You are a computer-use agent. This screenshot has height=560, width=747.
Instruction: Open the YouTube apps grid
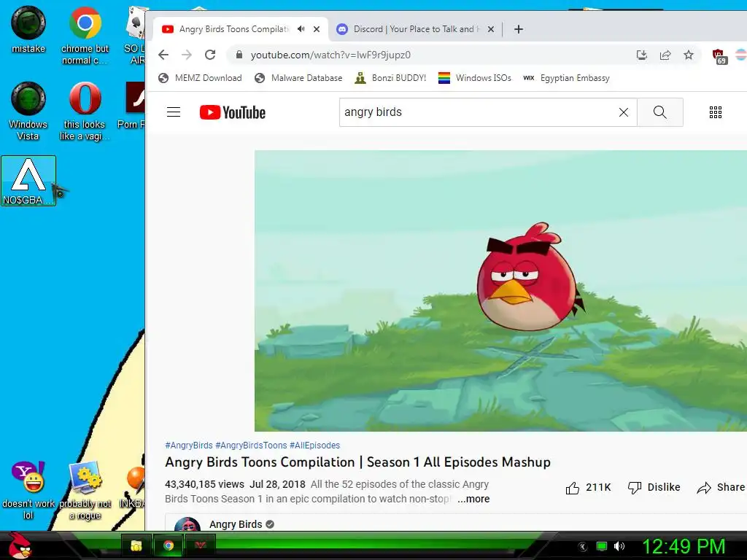pyautogui.click(x=715, y=112)
